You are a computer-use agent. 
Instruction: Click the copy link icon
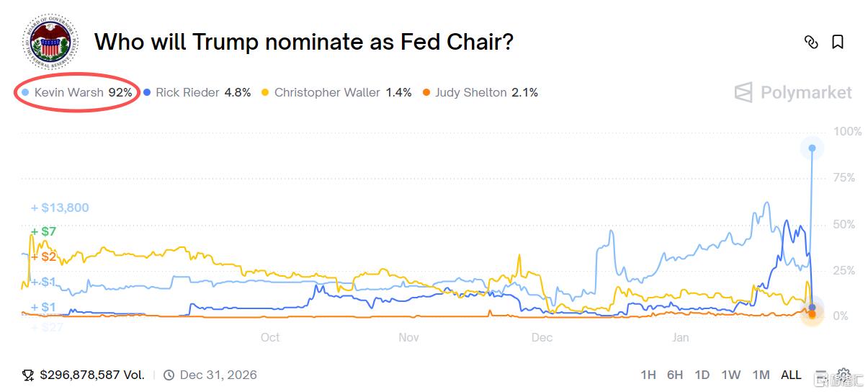click(x=811, y=43)
